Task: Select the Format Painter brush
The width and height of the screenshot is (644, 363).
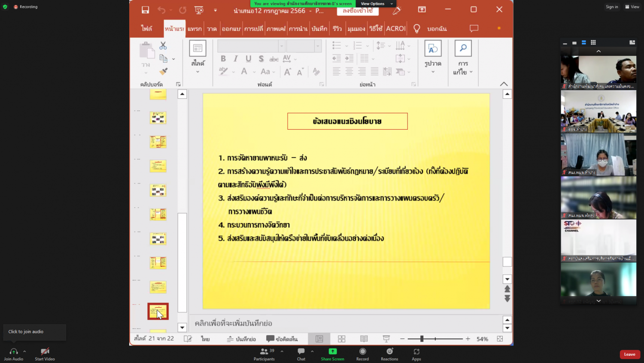Action: [164, 71]
